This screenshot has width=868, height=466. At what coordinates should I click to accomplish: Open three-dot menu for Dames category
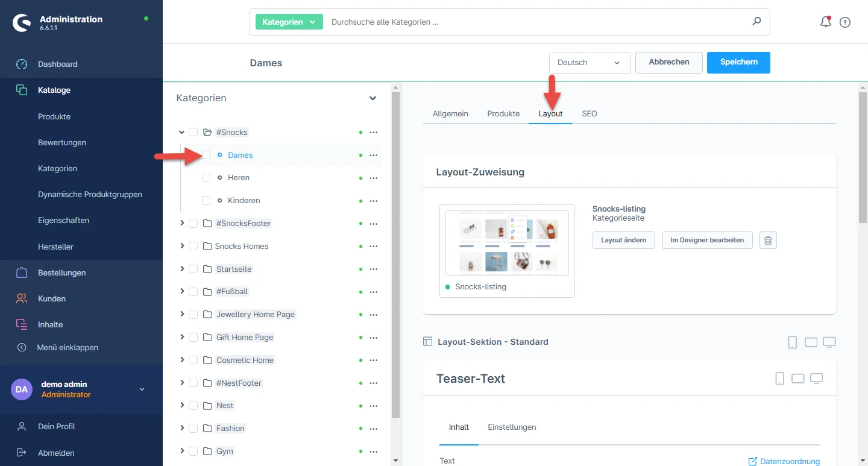point(373,155)
